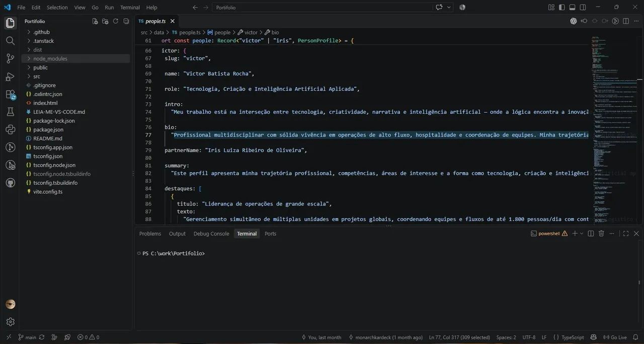This screenshot has width=644, height=344.
Task: Kill the terminal with trash icon
Action: point(601,234)
